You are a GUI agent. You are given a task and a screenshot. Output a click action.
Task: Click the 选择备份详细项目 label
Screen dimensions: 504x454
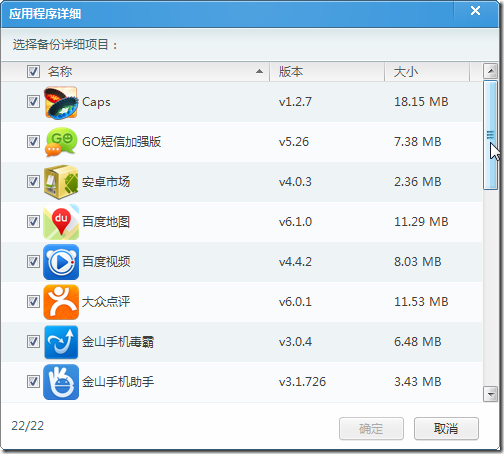click(65, 44)
